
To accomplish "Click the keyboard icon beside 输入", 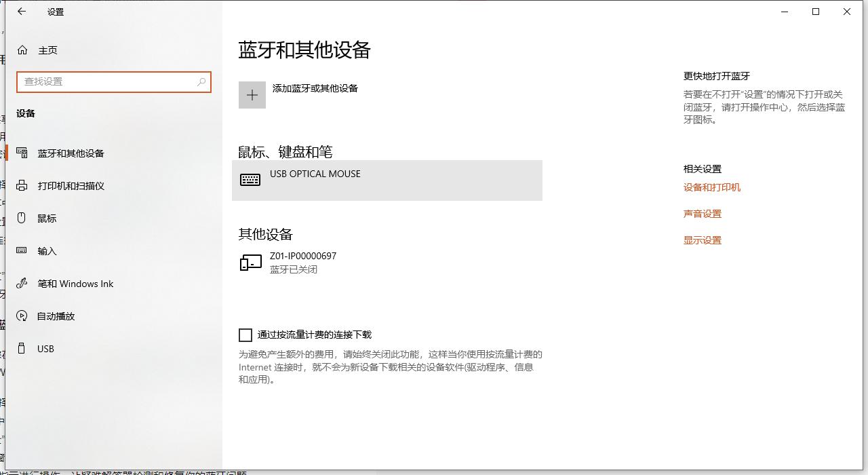I will coord(20,250).
